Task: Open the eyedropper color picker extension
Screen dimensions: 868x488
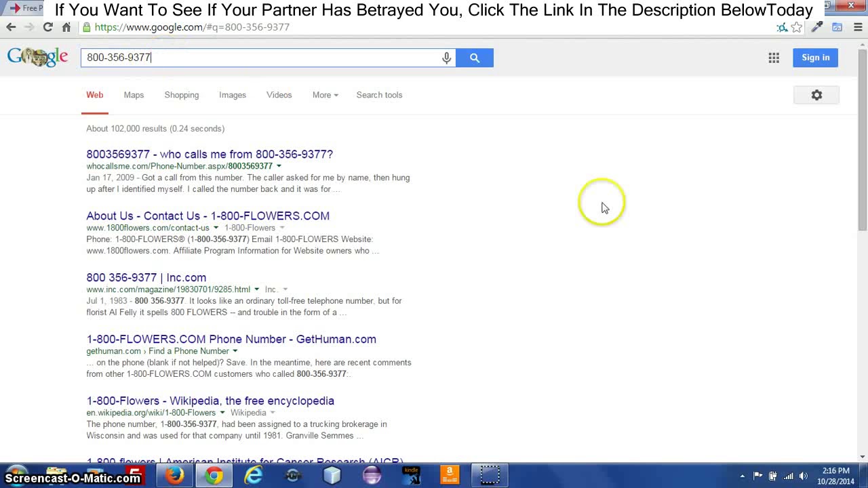Action: [x=817, y=27]
